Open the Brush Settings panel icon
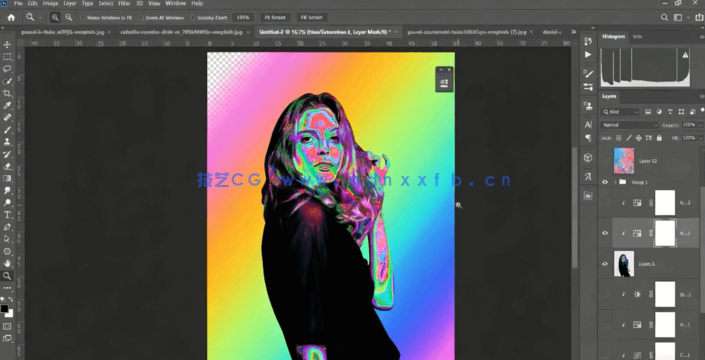Image resolution: width=705 pixels, height=360 pixels. point(588,73)
